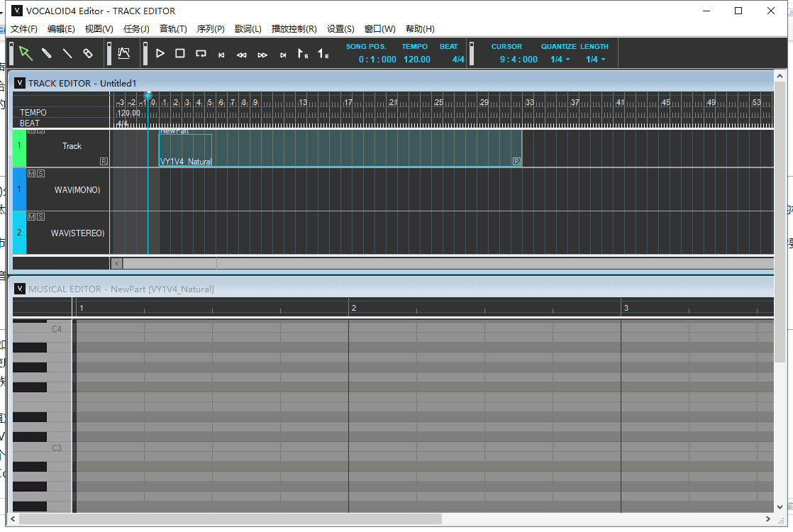Open the 编辑(E) menu

(x=61, y=29)
